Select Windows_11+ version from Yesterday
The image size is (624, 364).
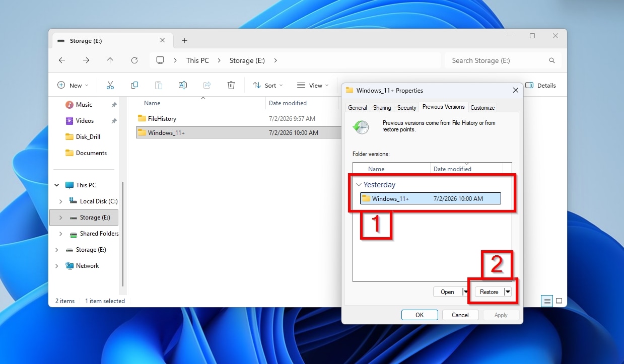point(431,198)
